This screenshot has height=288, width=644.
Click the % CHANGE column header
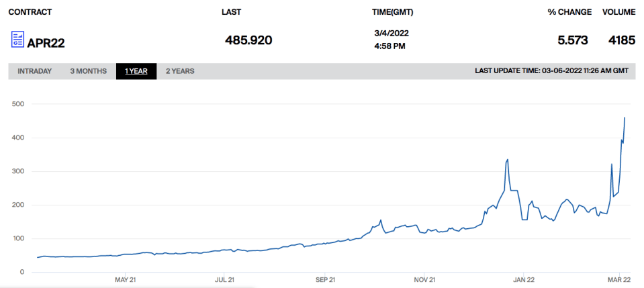click(x=569, y=12)
